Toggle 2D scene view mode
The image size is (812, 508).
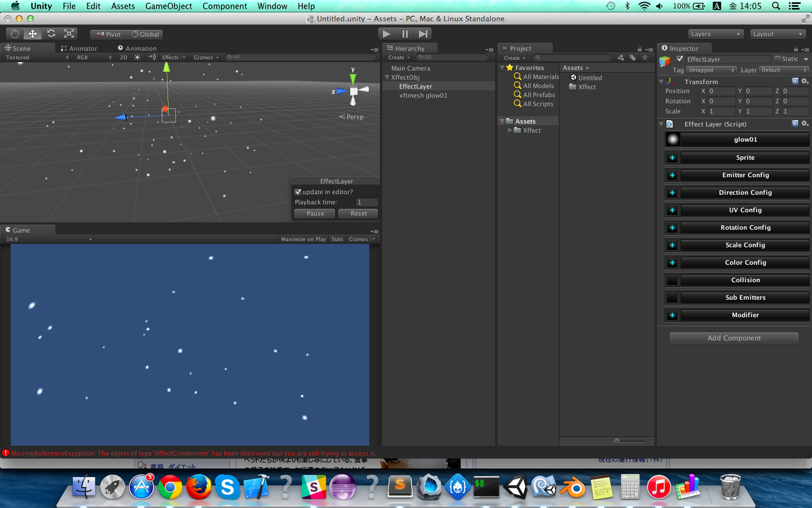click(x=123, y=57)
